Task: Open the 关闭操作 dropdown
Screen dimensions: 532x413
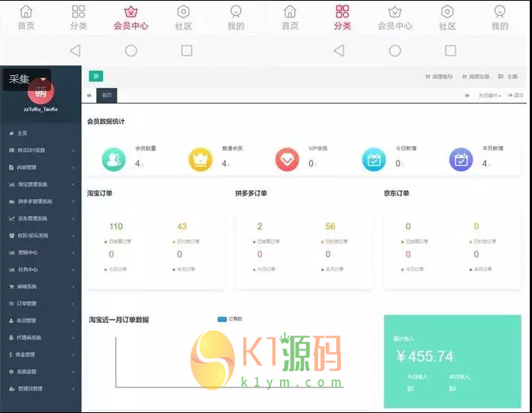Action: pyautogui.click(x=490, y=96)
